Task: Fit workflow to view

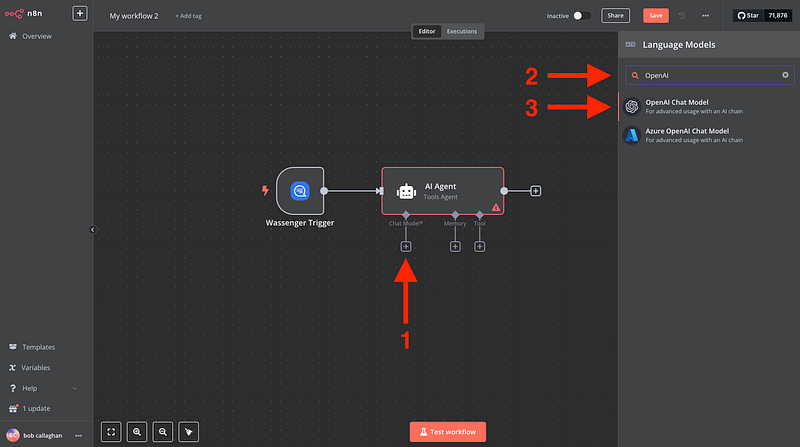Action: click(112, 431)
